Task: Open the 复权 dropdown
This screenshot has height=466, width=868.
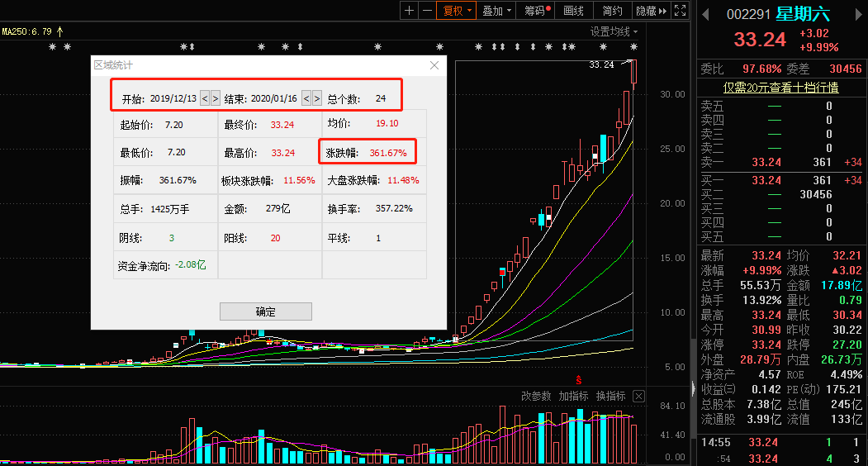Action: pos(458,11)
